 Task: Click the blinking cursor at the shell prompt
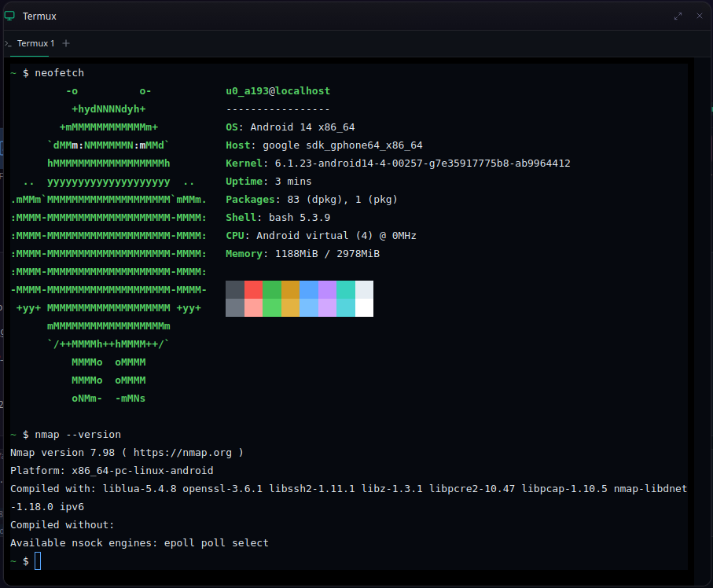pyautogui.click(x=37, y=560)
